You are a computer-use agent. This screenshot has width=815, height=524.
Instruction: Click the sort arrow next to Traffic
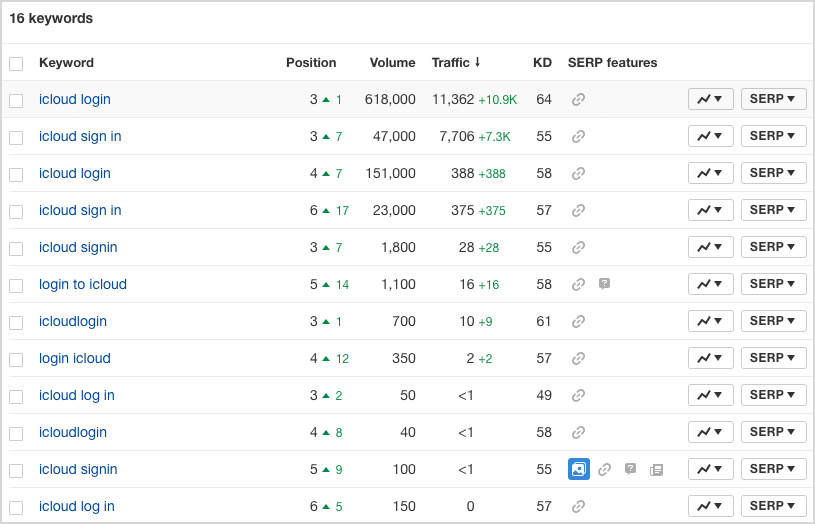click(x=477, y=62)
